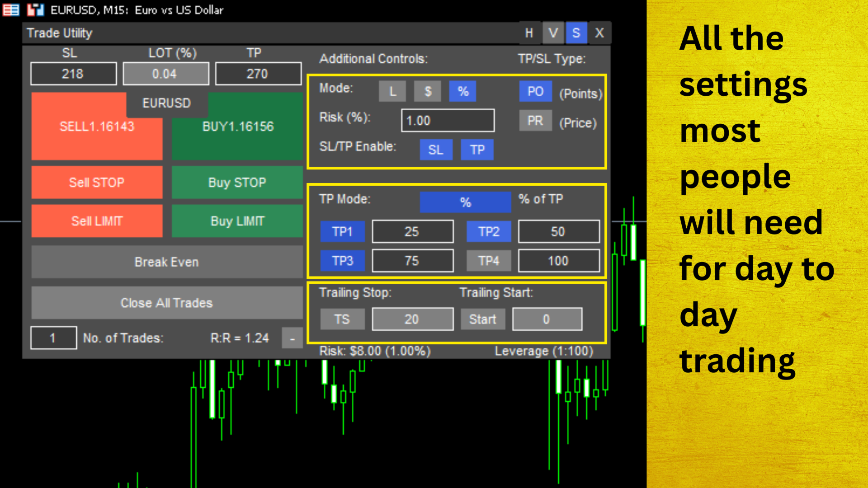Click the minus collapse button near R:R
Viewport: 868px width, 488px height.
coord(292,338)
